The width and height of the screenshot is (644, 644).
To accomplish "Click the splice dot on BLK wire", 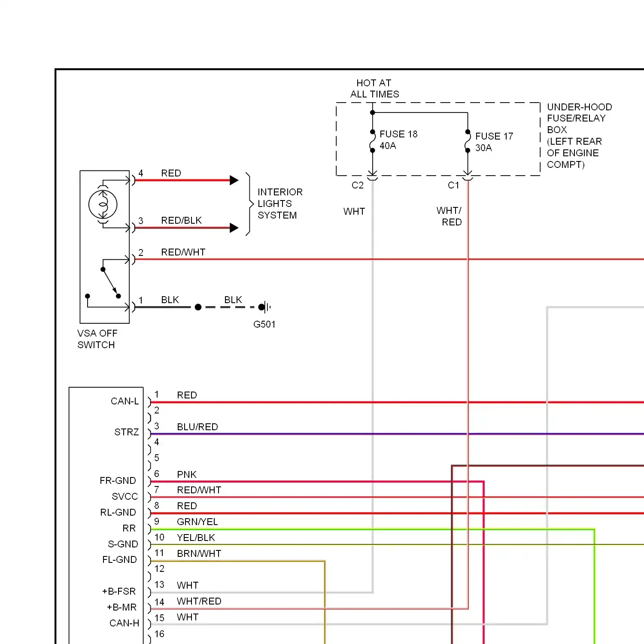I will (x=198, y=307).
